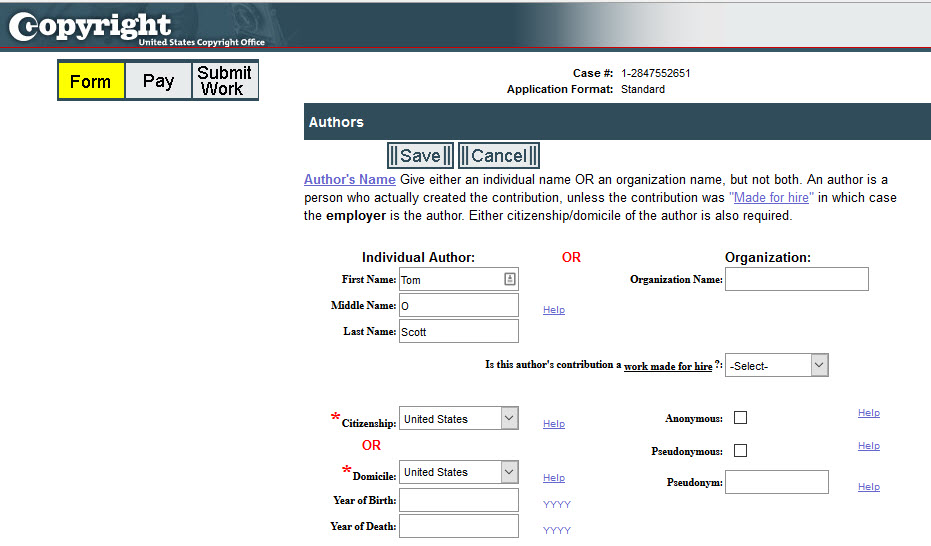Click the Year of Death field
The height and width of the screenshot is (546, 931).
click(x=459, y=526)
